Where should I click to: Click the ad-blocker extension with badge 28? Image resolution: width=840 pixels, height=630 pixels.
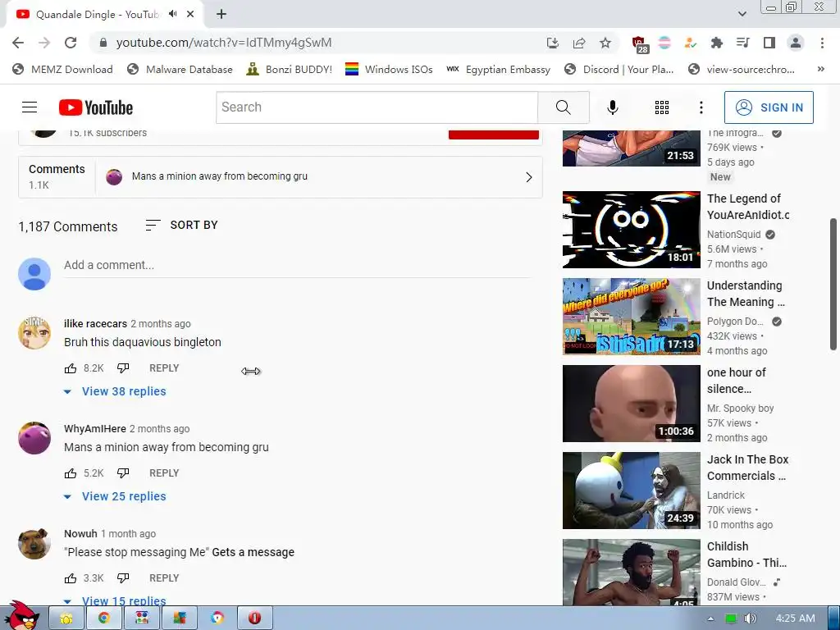pos(639,44)
